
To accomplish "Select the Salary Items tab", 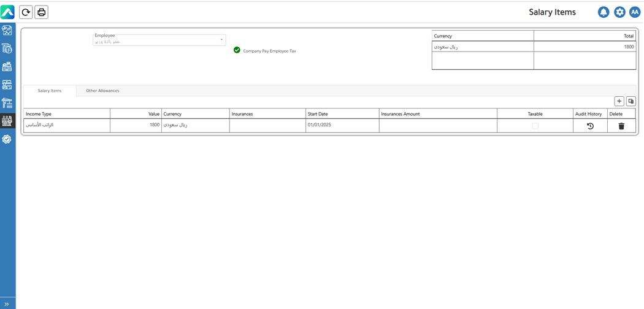I will pyautogui.click(x=50, y=91).
